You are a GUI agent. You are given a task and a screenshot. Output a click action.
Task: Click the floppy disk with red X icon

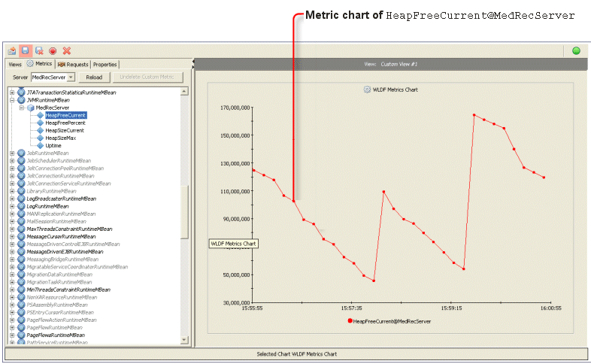(39, 51)
